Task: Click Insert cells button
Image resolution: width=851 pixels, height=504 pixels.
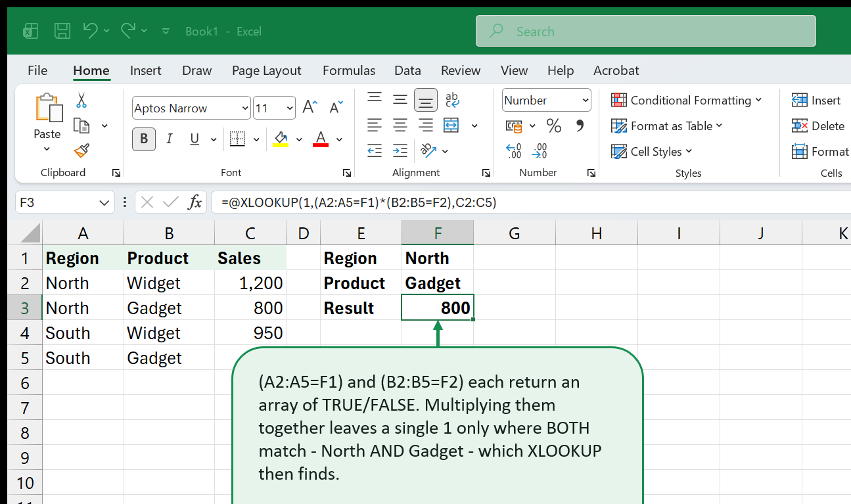Action: pyautogui.click(x=816, y=100)
